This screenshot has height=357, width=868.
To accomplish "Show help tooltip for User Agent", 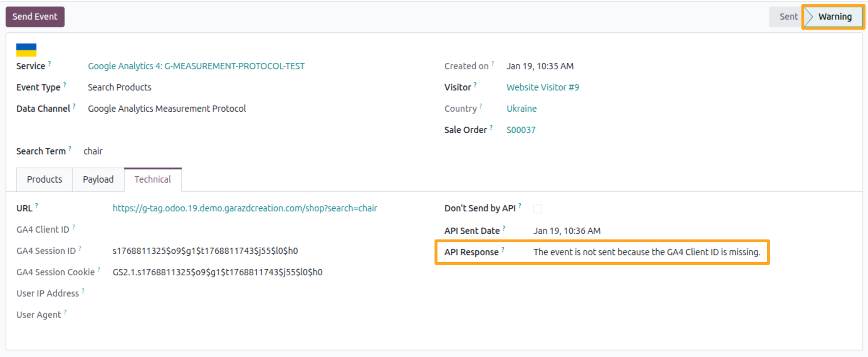I will tap(65, 312).
